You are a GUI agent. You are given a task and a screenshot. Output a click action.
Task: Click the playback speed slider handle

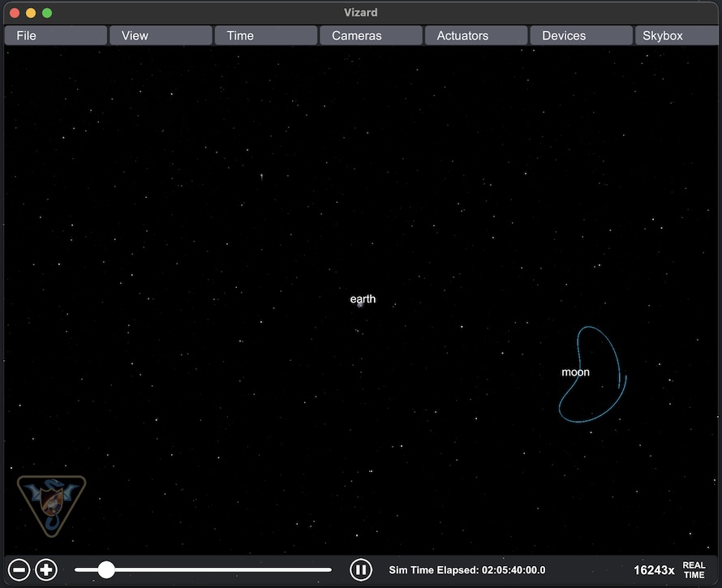[x=106, y=570]
